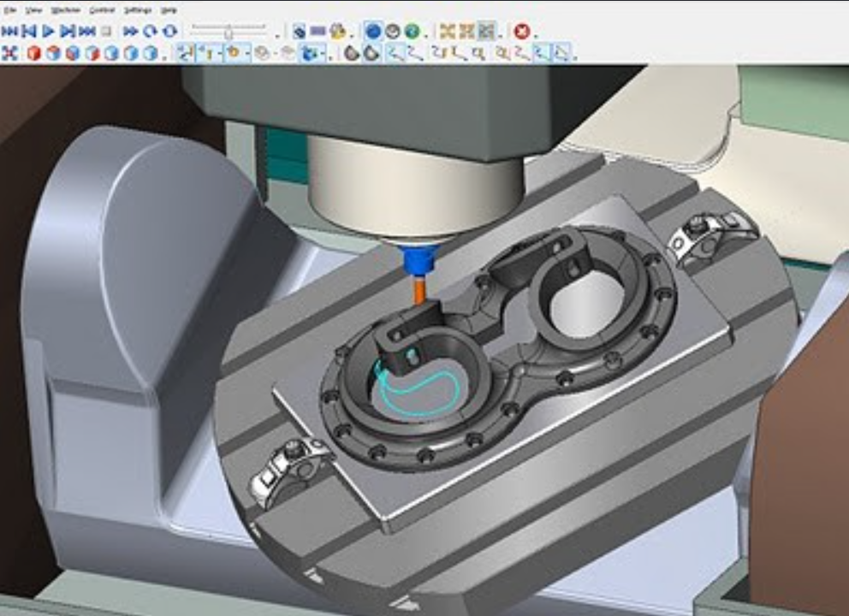
Task: Click the purple rectangle toolbar icon
Action: [318, 32]
